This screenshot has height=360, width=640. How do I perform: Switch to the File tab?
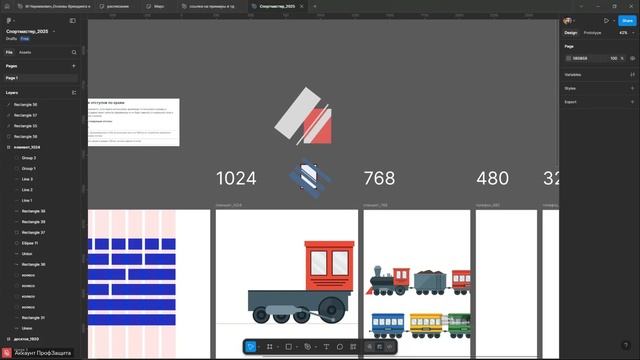(9, 52)
